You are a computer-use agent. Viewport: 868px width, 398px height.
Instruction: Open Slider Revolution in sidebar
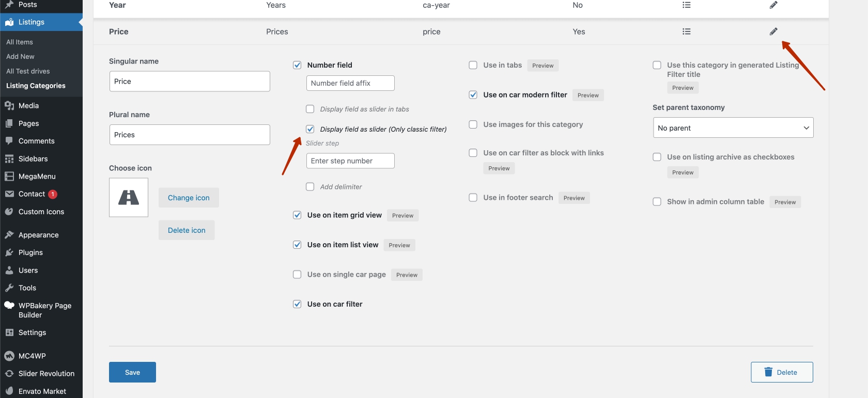(x=46, y=374)
